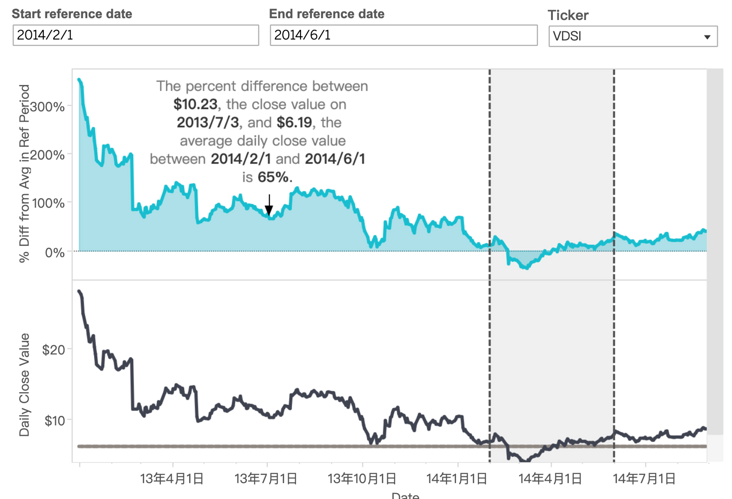Click the 13年7月1日 date axis label
Screen dimensions: 732x499
(265, 479)
